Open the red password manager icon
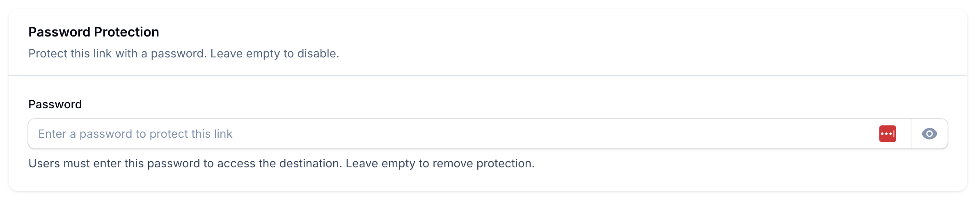This screenshot has height=219, width=980. (887, 134)
